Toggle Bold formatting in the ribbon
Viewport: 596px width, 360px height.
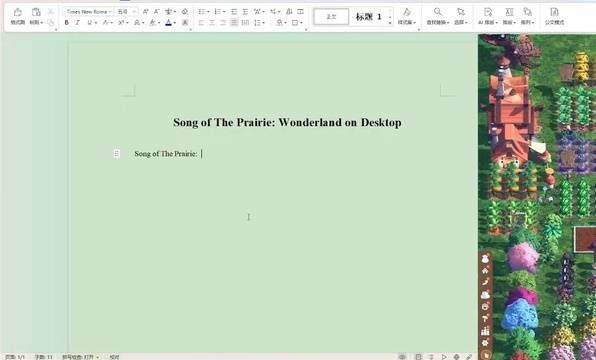click(67, 23)
